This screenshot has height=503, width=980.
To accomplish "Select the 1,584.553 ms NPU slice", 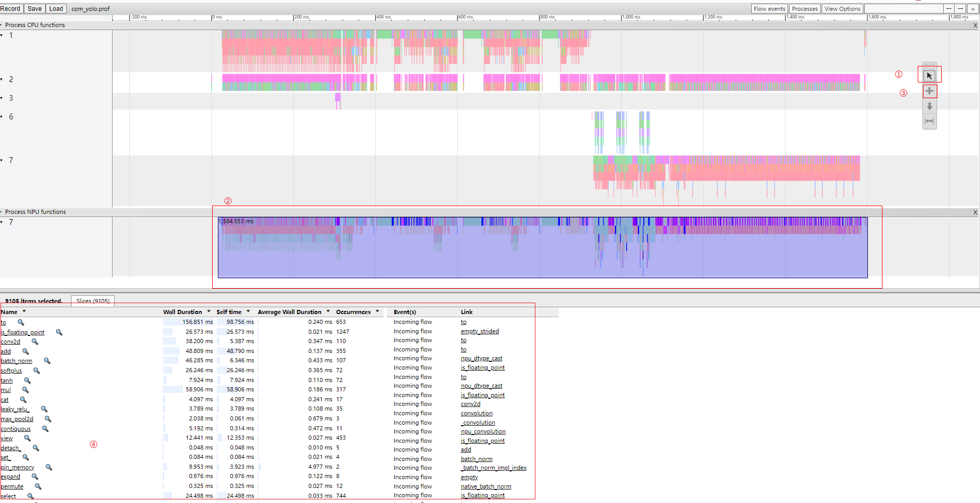I will coord(543,247).
